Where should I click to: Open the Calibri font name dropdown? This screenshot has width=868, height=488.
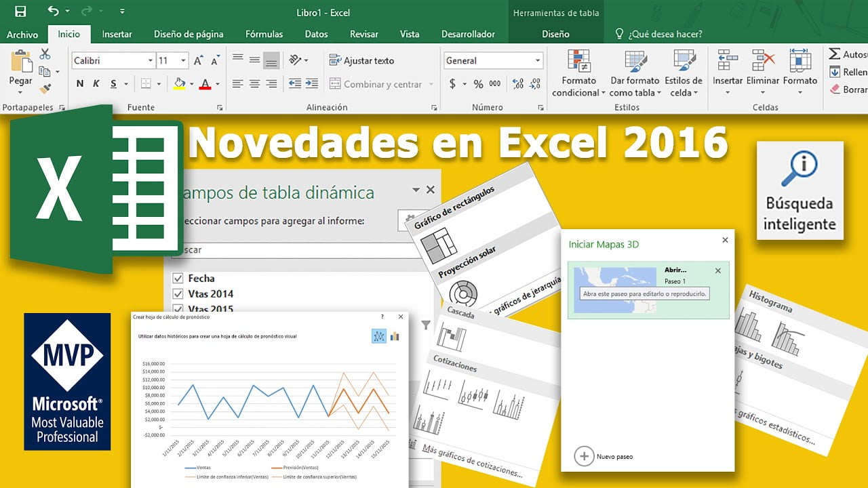click(151, 61)
